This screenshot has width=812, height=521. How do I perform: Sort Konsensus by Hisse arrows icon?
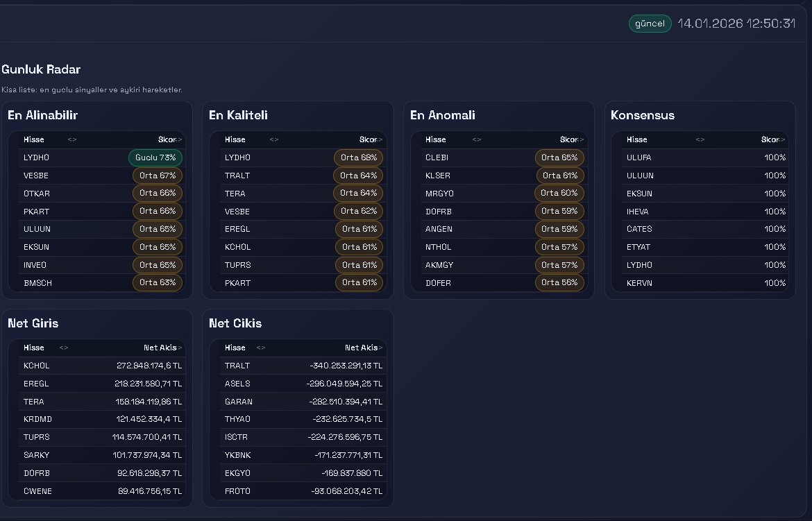[700, 140]
